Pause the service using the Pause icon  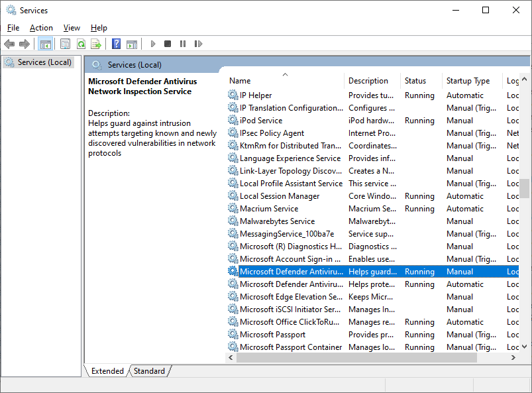(183, 44)
